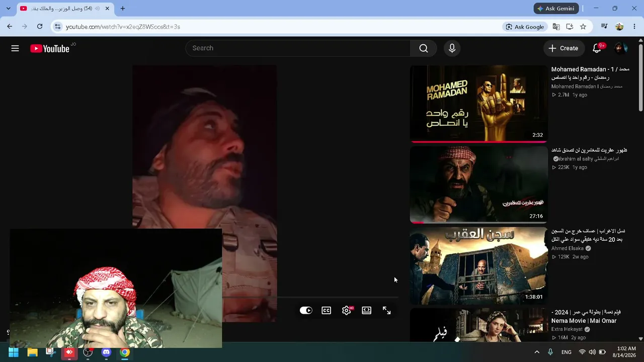This screenshot has width=644, height=362.
Task: Click the Ask Google button in address bar
Action: (x=525, y=27)
